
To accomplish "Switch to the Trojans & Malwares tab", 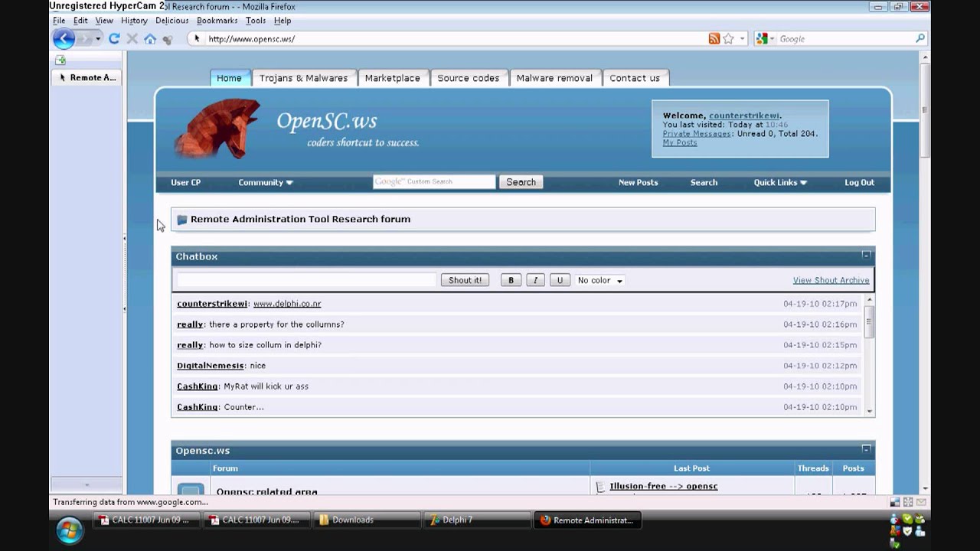I will [303, 78].
